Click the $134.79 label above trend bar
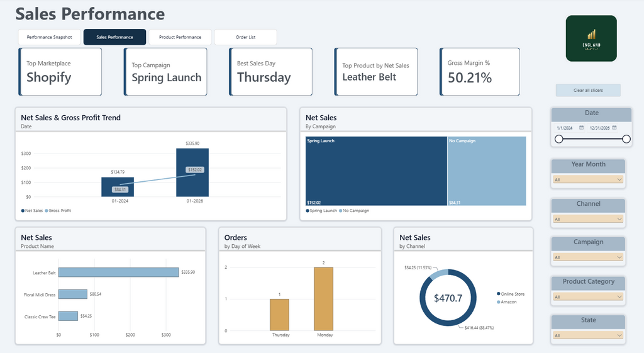Image resolution: width=644 pixels, height=353 pixels. point(118,172)
